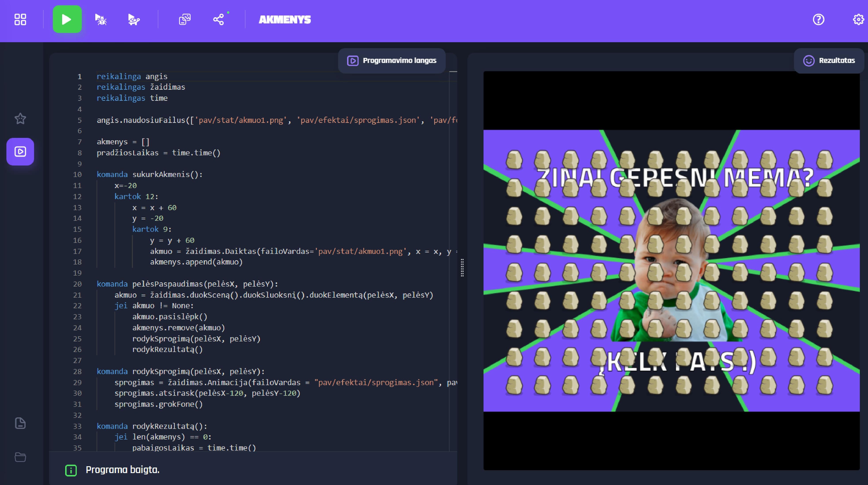This screenshot has height=485, width=868.
Task: Click the share icon
Action: tap(218, 19)
